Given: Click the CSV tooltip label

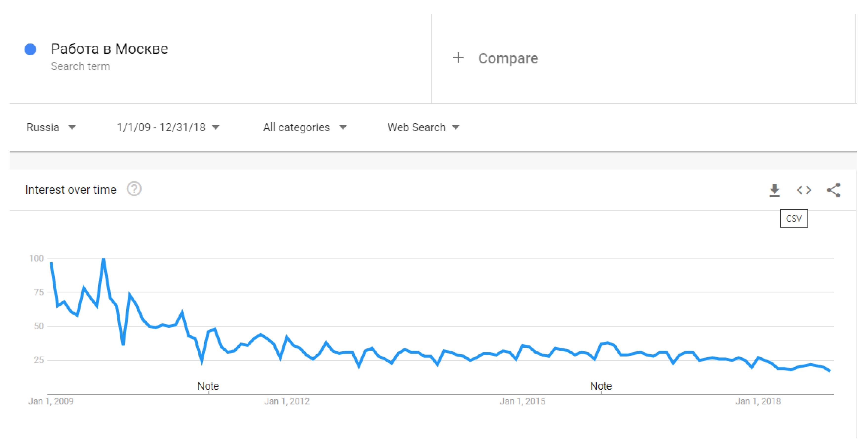Looking at the screenshot, I should [794, 219].
